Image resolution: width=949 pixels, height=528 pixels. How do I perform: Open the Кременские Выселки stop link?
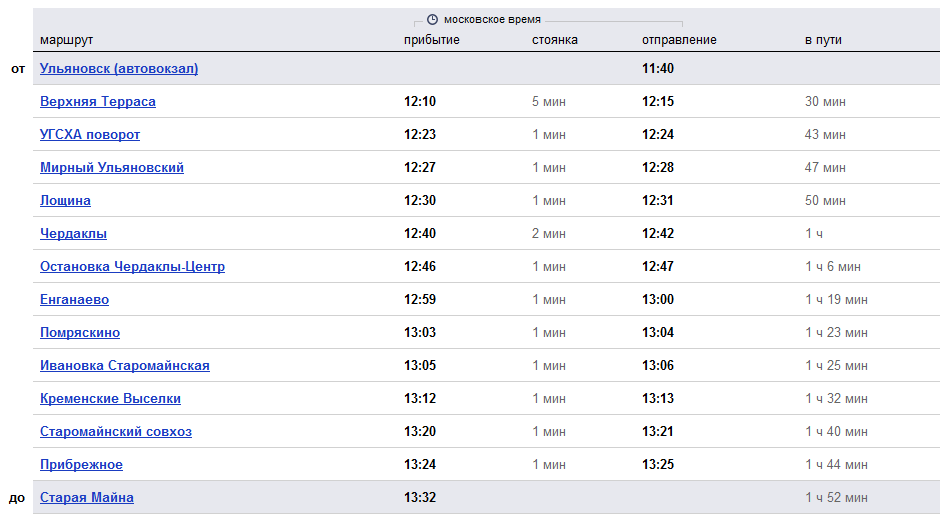(110, 399)
